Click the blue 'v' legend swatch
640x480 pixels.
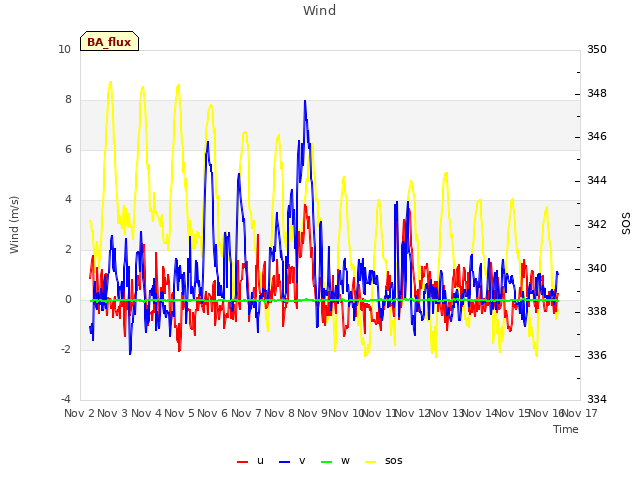pos(284,462)
